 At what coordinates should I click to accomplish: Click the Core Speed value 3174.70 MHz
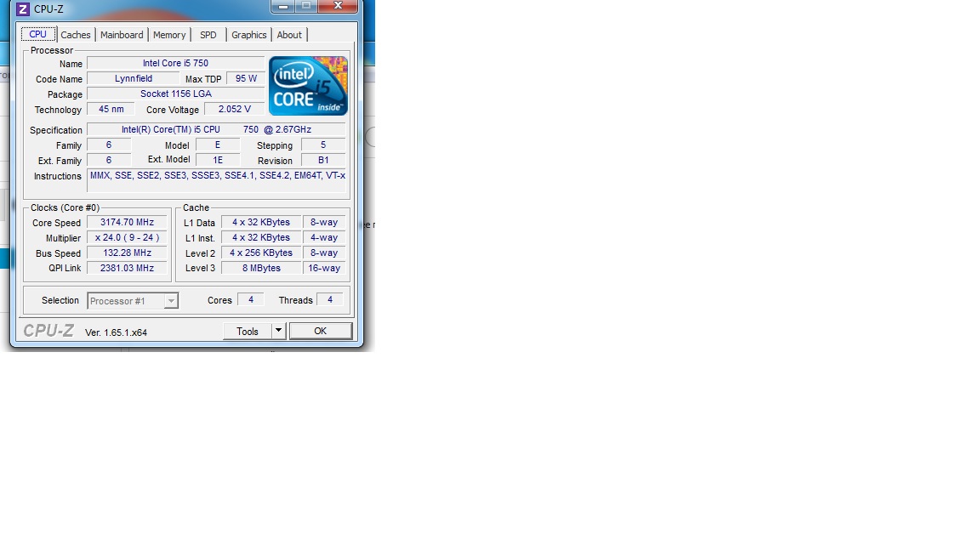127,223
